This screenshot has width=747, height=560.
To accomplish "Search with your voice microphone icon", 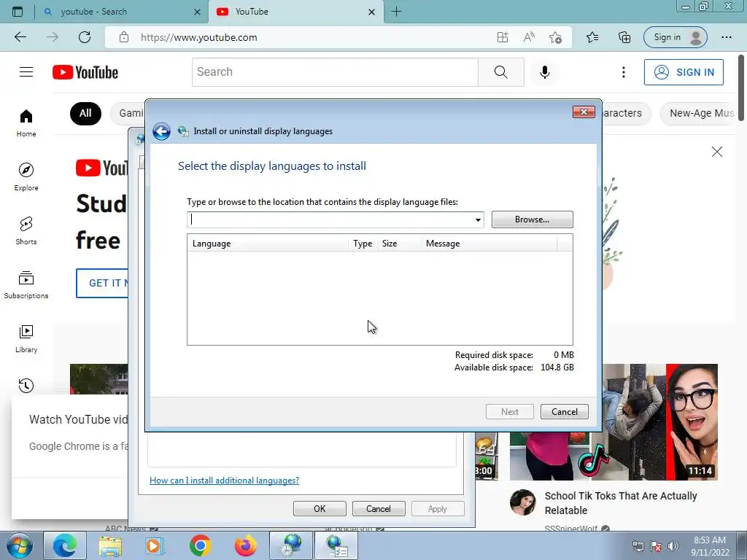I will 545,72.
